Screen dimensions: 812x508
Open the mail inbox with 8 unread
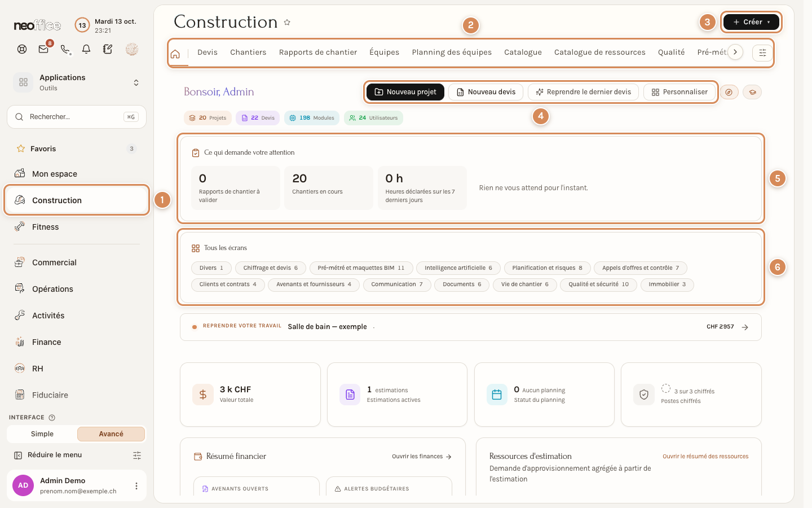(43, 49)
